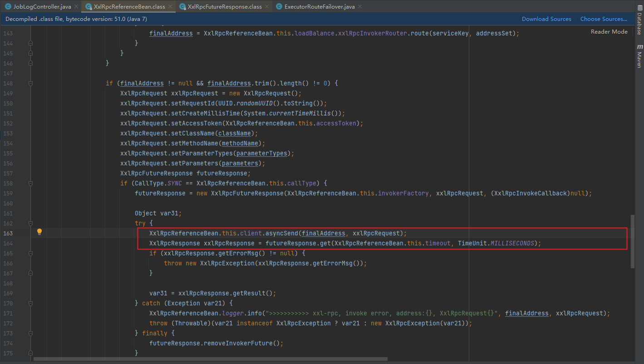The height and width of the screenshot is (364, 644).
Task: Collapse the try block at line 162
Action: (x=30, y=223)
